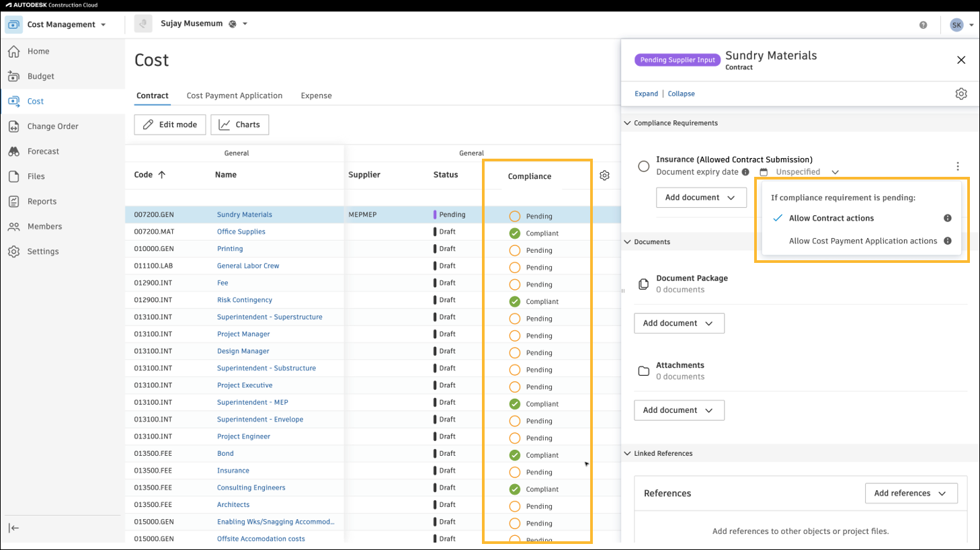Open the Office Supplies contract link
This screenshot has width=980, height=550.
coord(241,232)
